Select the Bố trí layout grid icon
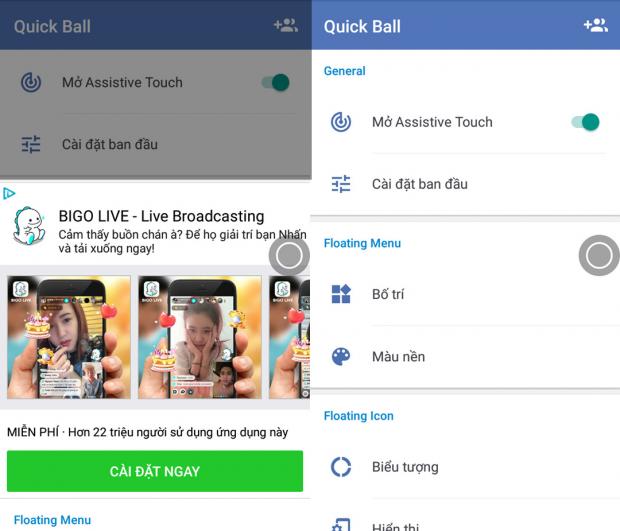 coord(341,294)
